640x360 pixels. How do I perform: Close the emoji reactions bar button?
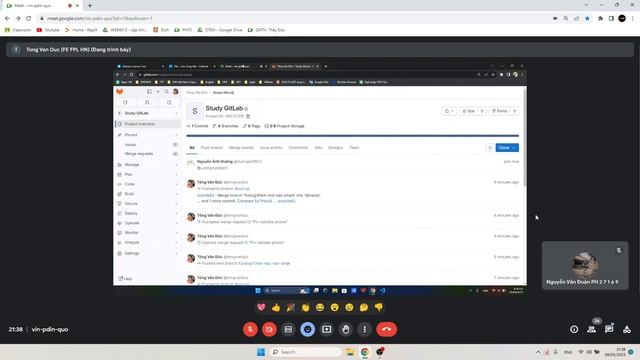[307, 329]
